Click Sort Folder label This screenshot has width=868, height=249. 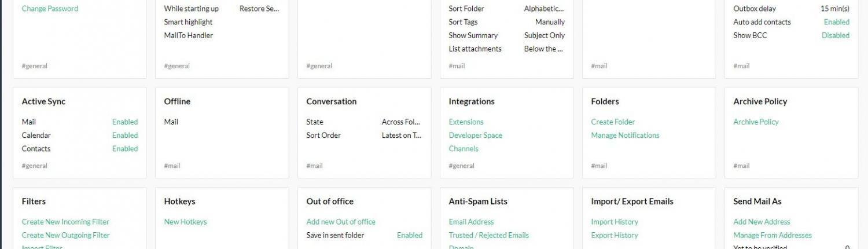466,9
